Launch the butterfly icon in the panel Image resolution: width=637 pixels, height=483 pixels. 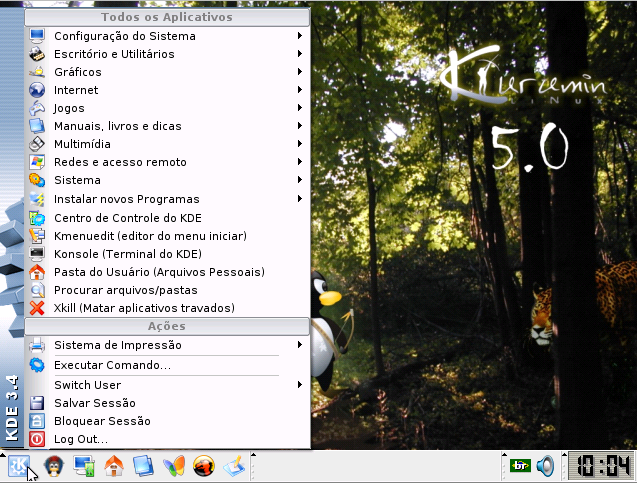[x=174, y=466]
